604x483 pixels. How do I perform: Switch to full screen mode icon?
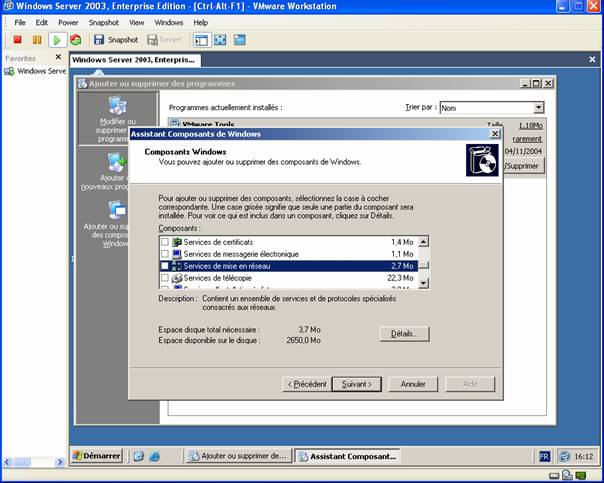click(x=220, y=40)
